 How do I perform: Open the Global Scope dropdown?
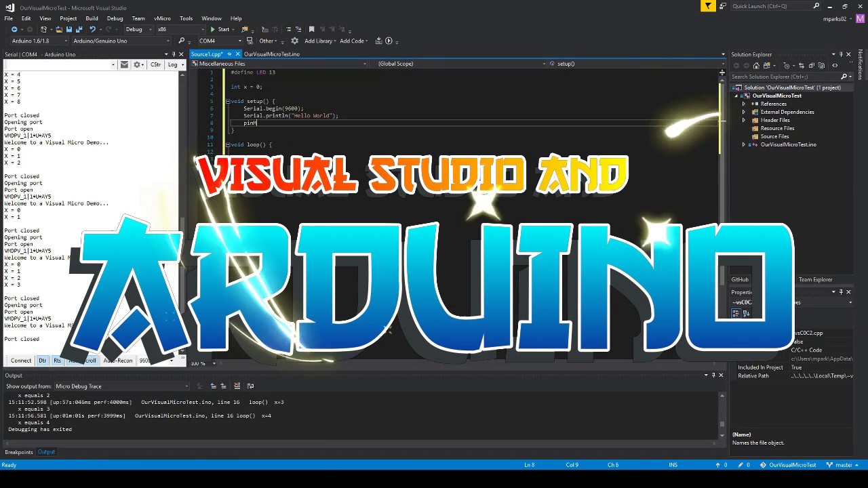pos(461,64)
